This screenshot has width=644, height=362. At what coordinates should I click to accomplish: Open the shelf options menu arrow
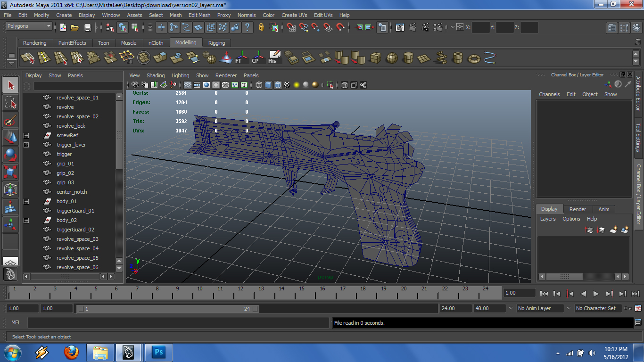(x=12, y=63)
